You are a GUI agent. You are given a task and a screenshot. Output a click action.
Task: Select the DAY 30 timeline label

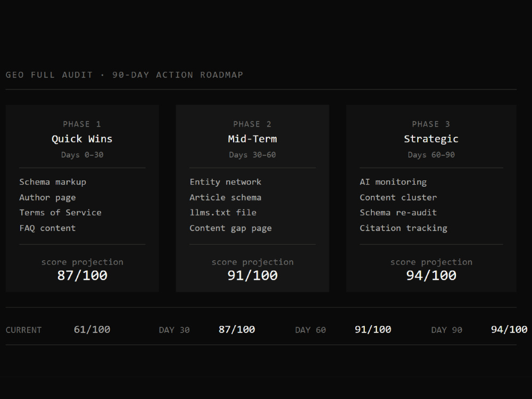174,330
